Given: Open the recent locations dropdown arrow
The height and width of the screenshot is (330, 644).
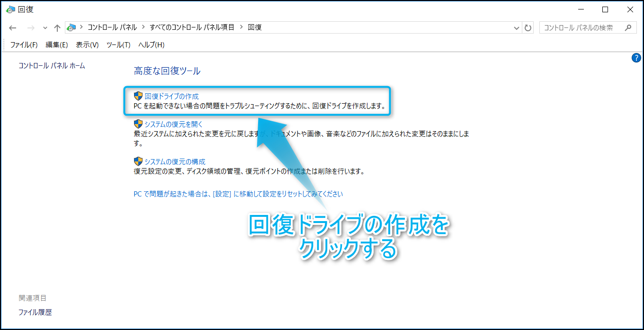Looking at the screenshot, I should [x=45, y=28].
